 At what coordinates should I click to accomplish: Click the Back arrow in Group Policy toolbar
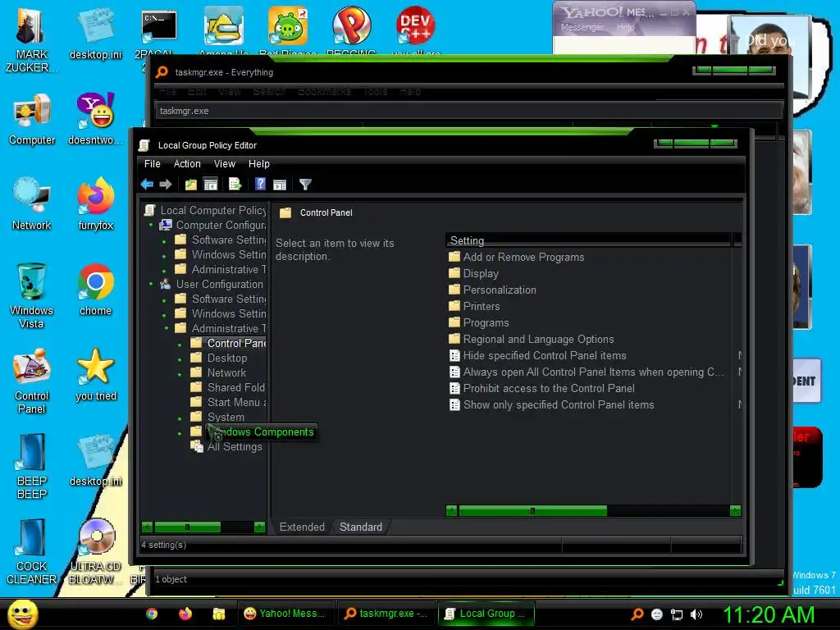(147, 185)
